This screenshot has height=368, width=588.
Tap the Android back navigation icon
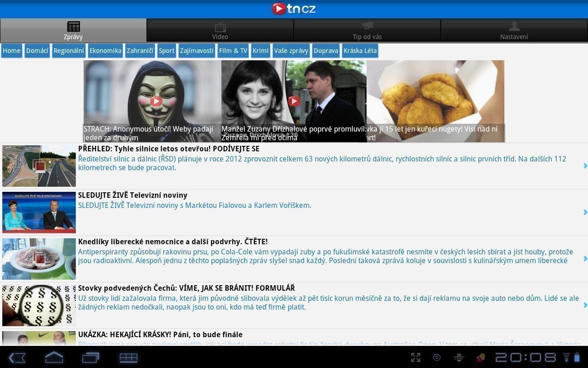tap(17, 357)
